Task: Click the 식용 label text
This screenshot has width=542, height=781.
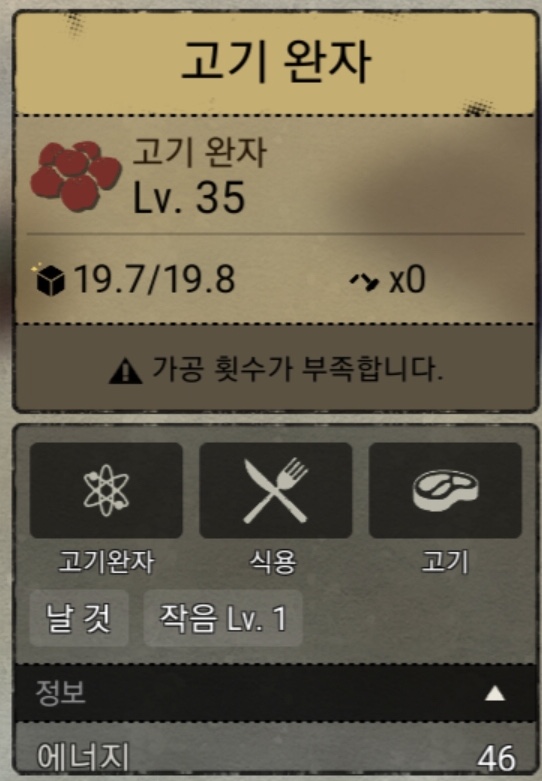Action: [x=273, y=562]
